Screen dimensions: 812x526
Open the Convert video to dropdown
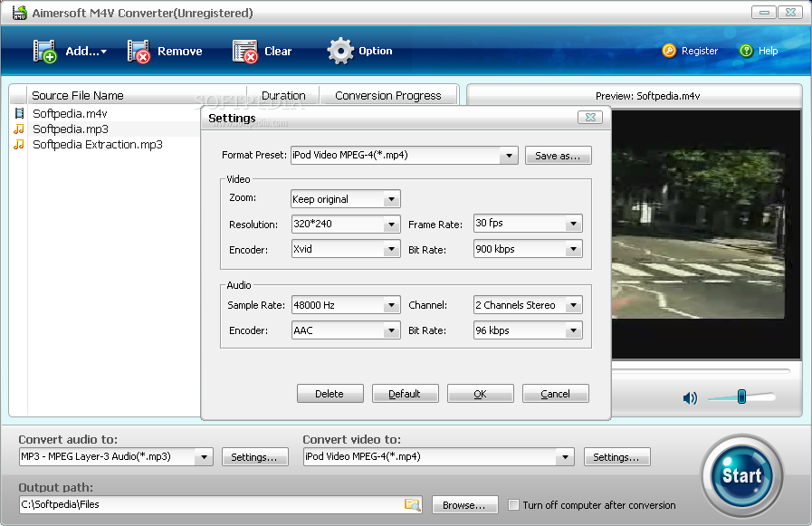565,457
